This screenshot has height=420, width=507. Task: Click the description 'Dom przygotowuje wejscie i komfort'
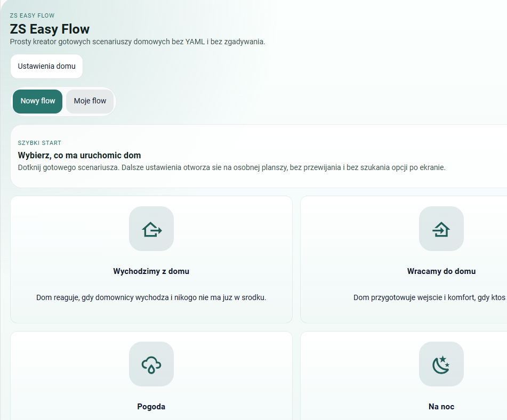[x=429, y=297]
